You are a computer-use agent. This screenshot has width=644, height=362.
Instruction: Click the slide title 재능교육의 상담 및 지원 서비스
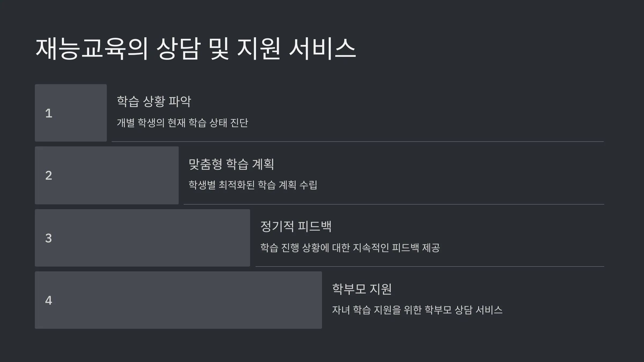(x=196, y=49)
